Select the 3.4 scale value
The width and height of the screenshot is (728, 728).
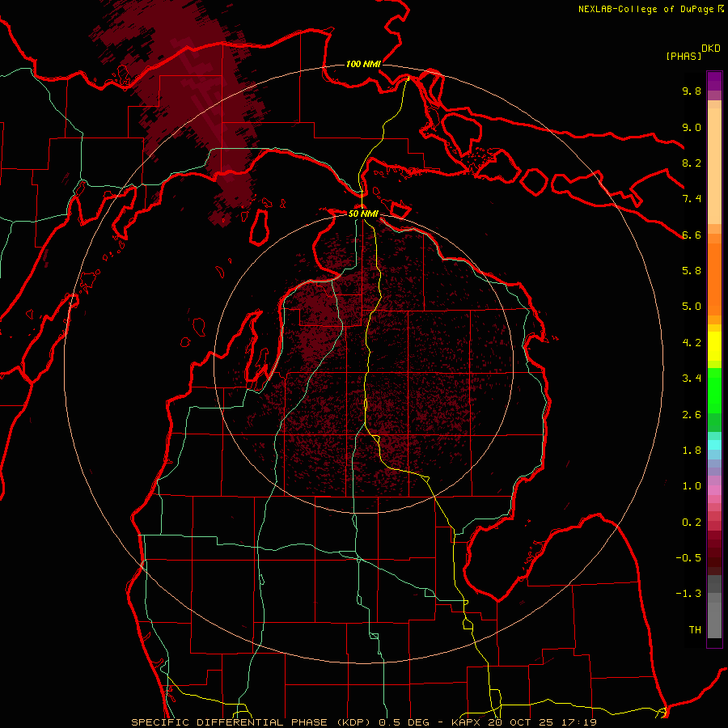(x=692, y=379)
